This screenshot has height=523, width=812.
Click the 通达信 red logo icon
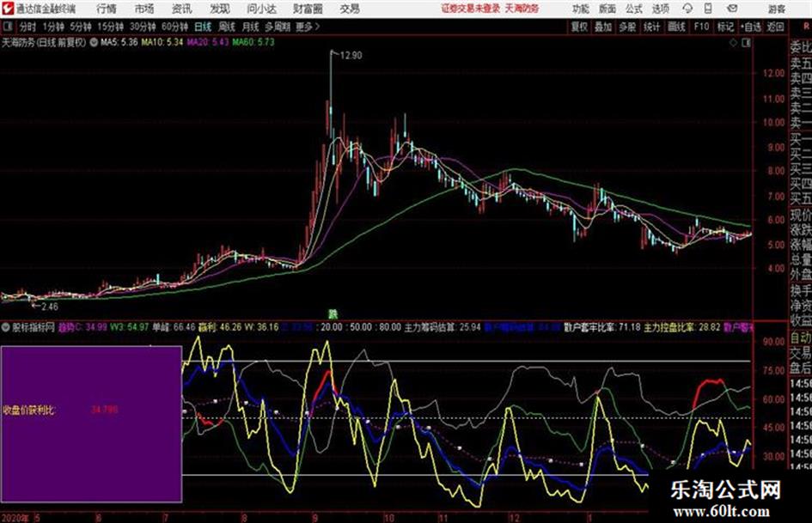pos(8,9)
